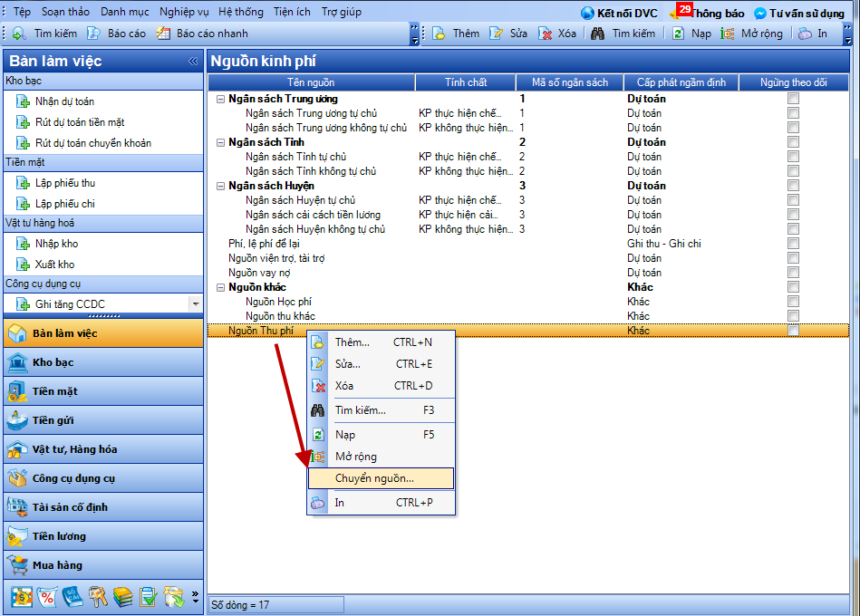
Task: Check Ngừng theo dõi for Nguồn viện trợ, tài trợ
Action: (793, 258)
